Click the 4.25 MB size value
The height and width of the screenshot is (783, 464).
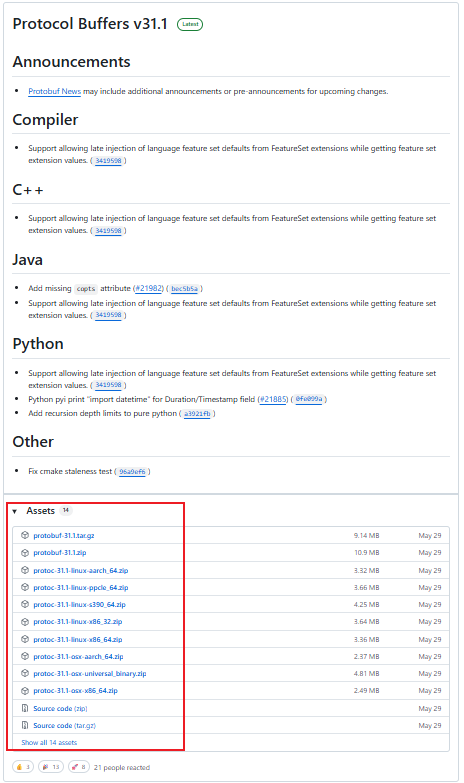coord(367,604)
